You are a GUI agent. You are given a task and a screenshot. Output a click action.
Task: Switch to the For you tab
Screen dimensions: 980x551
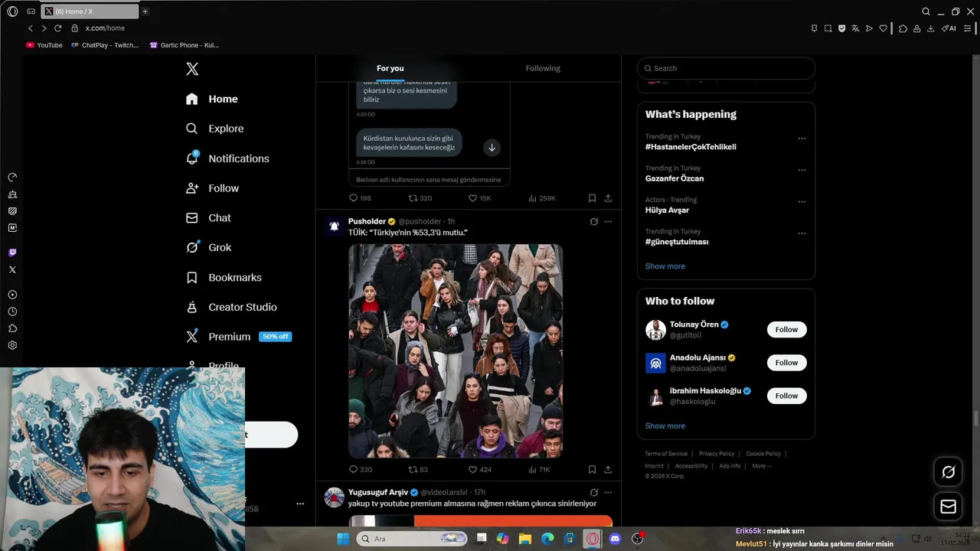[390, 68]
